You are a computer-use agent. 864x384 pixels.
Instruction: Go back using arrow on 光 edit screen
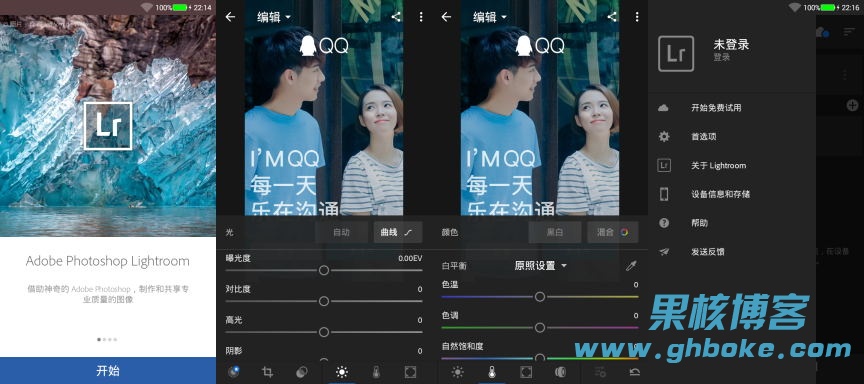click(230, 17)
